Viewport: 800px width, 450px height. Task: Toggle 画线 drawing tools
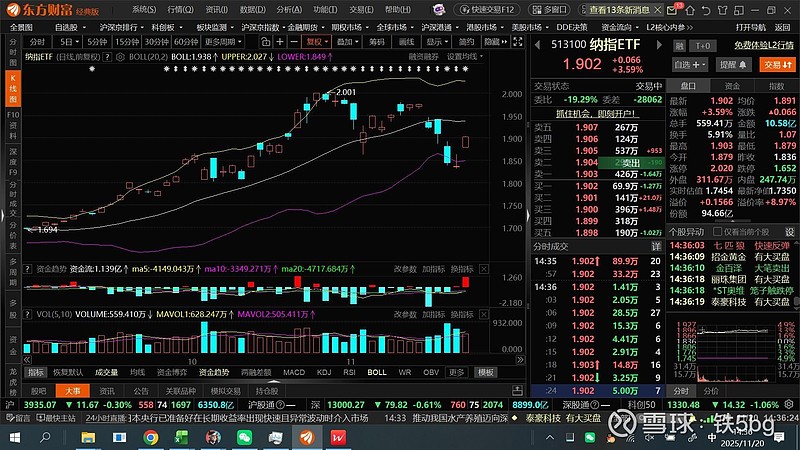406,42
